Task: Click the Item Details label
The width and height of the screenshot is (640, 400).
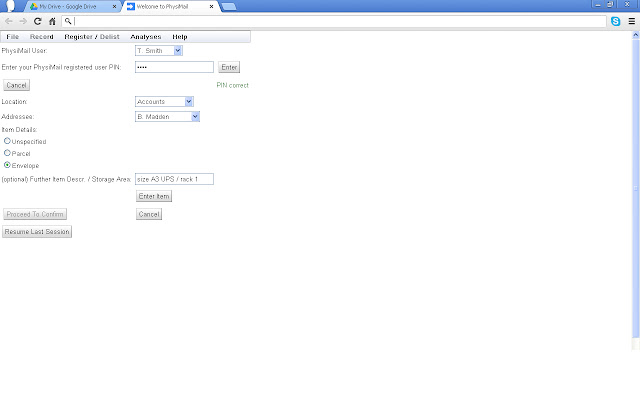Action: pyautogui.click(x=19, y=130)
